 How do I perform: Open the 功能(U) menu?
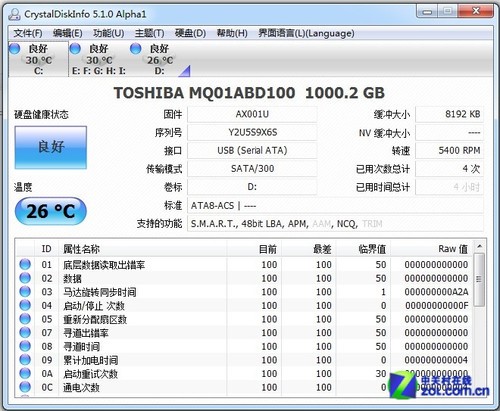point(108,33)
